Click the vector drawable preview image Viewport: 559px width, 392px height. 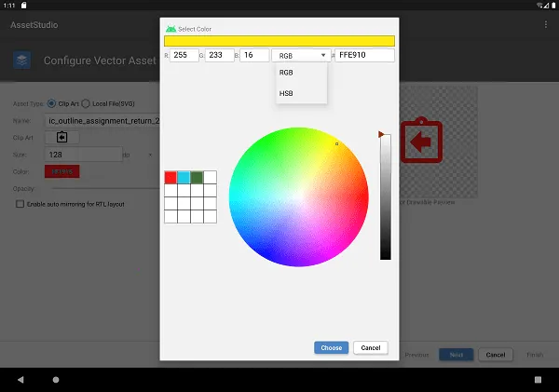pos(439,142)
